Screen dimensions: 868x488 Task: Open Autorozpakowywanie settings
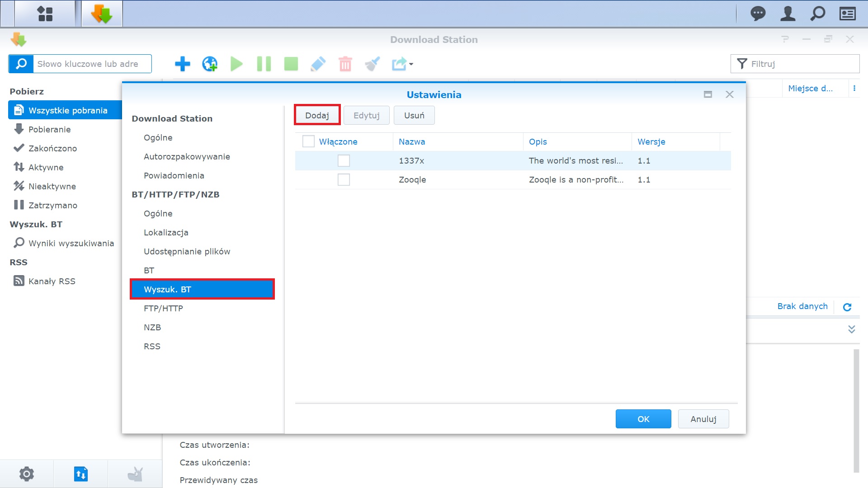187,156
